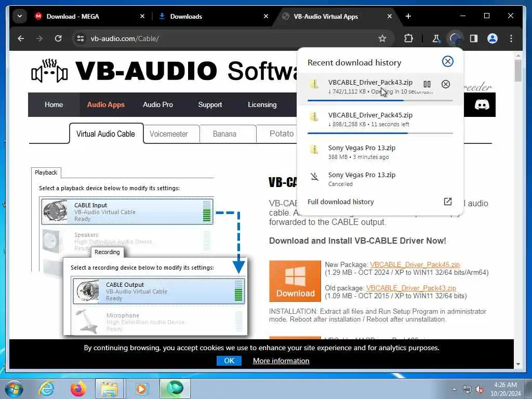Show hidden system tray icons
The height and width of the screenshot is (399, 532).
pos(454,390)
